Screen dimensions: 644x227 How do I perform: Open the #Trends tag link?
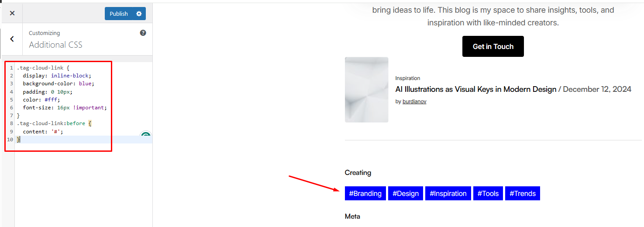point(523,193)
